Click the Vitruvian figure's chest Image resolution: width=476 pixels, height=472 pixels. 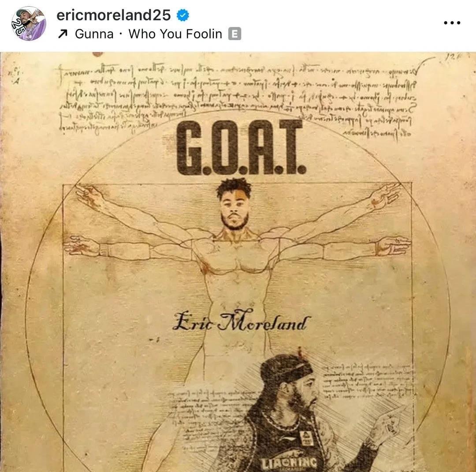[234, 262]
